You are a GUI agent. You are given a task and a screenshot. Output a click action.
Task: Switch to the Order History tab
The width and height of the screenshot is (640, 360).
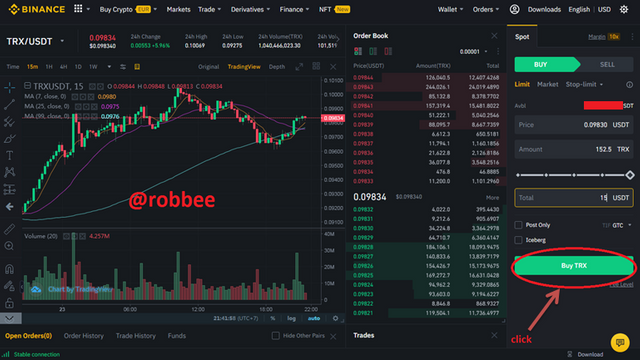[x=84, y=336]
